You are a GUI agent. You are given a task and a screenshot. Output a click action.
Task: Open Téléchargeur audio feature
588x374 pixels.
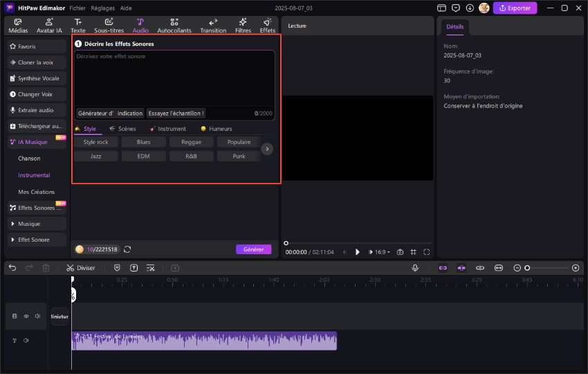click(37, 126)
